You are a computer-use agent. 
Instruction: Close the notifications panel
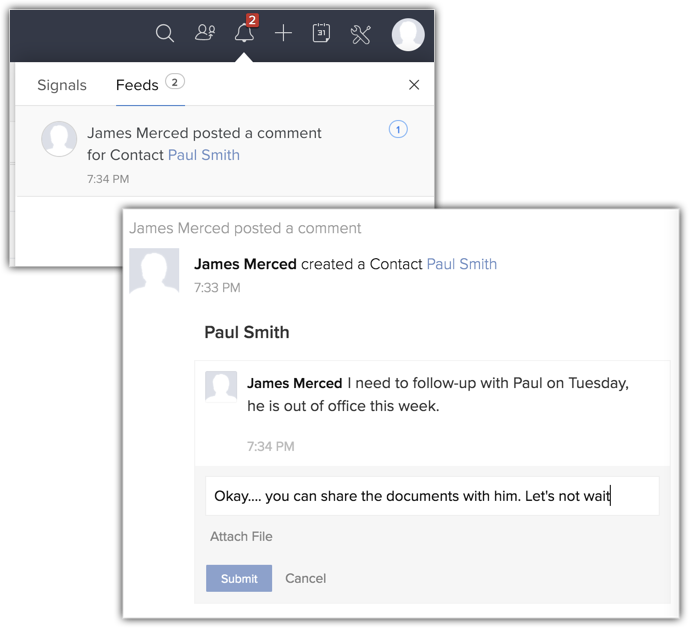(414, 85)
